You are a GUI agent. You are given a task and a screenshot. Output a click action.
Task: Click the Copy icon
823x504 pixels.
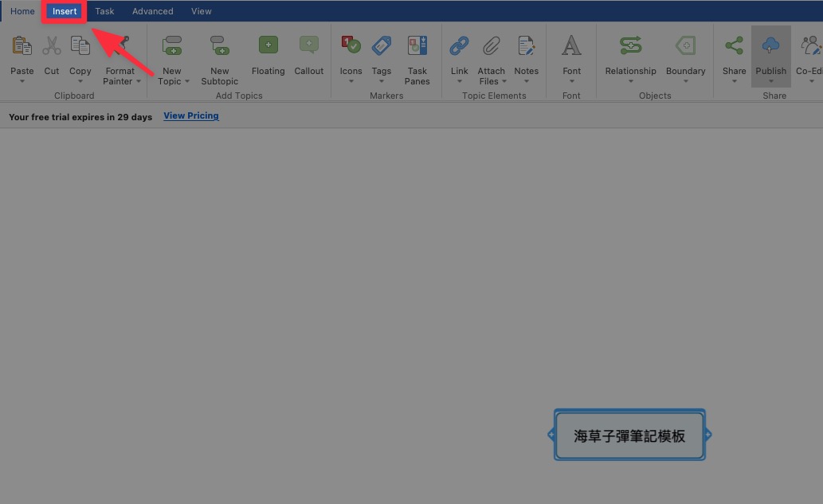pyautogui.click(x=80, y=45)
